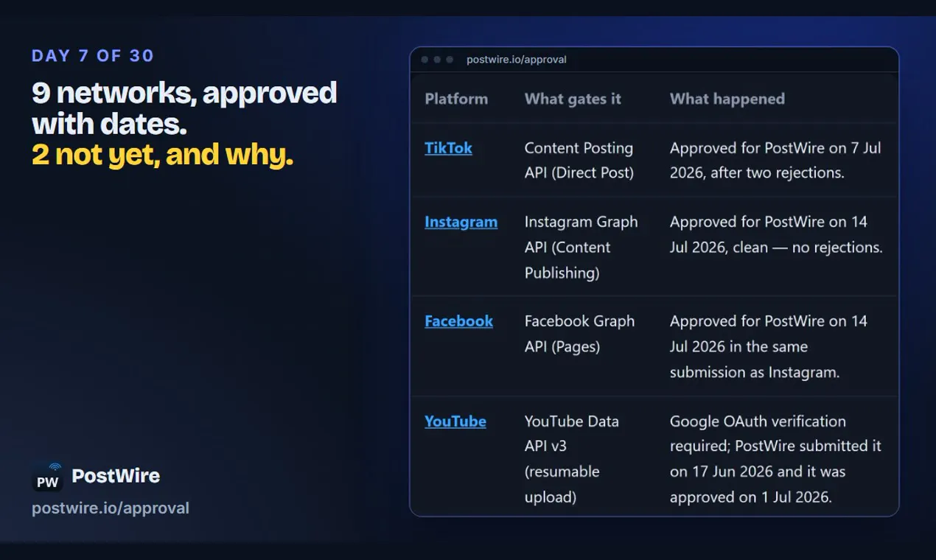This screenshot has height=560, width=936.
Task: Click the postwire.io/approval address in the browser bar
Action: 517,60
